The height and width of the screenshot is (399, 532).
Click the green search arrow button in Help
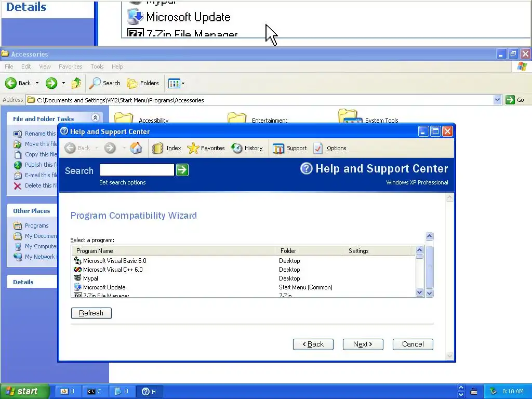(x=182, y=170)
